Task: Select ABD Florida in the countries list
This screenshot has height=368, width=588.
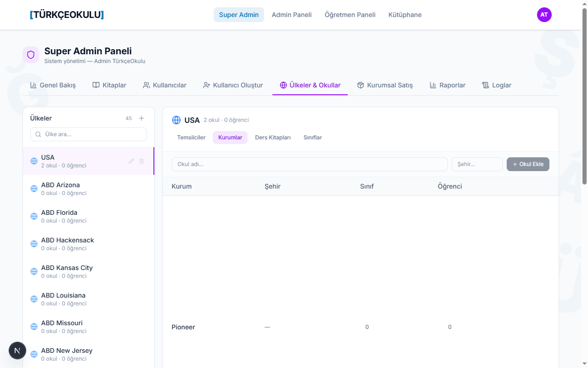Action: click(x=89, y=216)
